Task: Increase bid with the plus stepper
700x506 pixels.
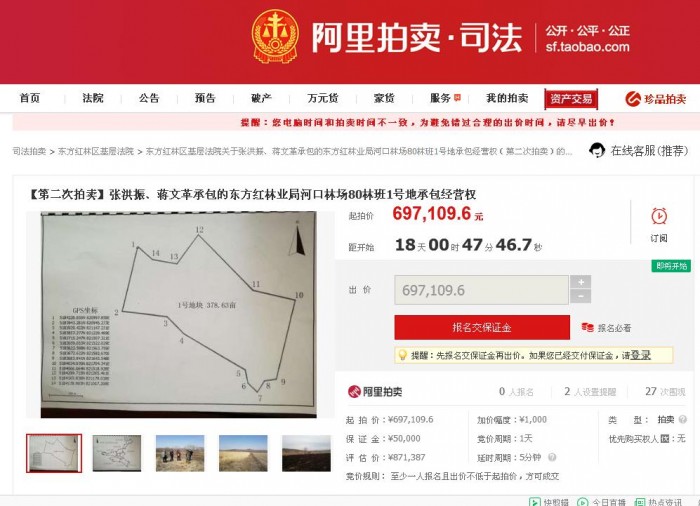Action: click(581, 282)
